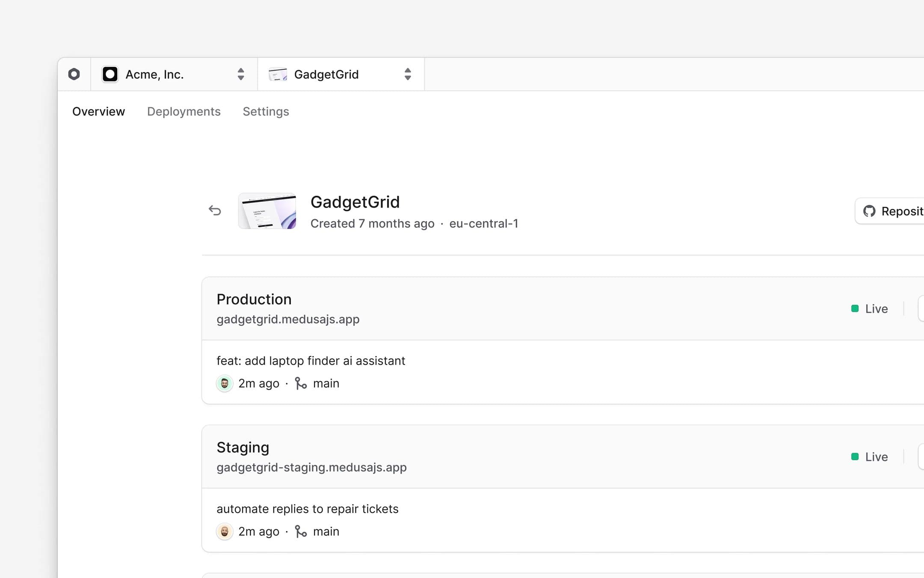Screen dimensions: 924x578
Task: Click the green status dot for Staging
Action: pos(855,457)
